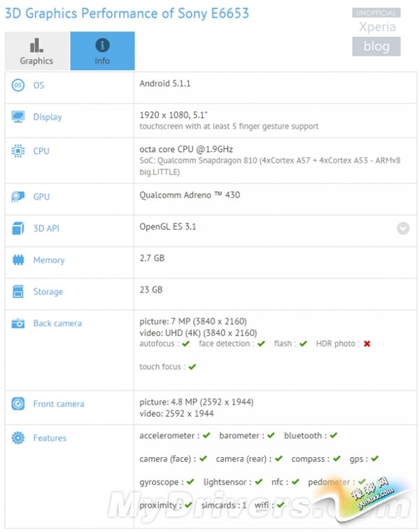
Task: Click the nfc green check mark
Action: [x=295, y=482]
